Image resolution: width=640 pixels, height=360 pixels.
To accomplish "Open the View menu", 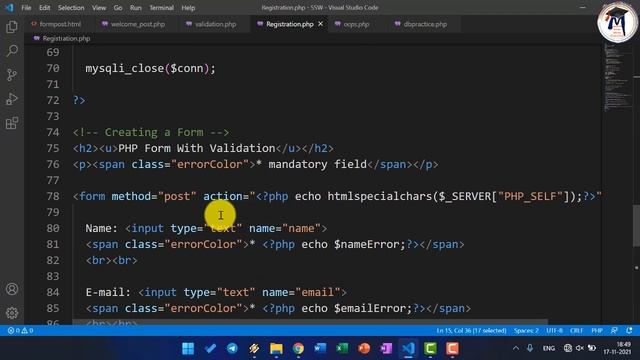I will (x=99, y=8).
